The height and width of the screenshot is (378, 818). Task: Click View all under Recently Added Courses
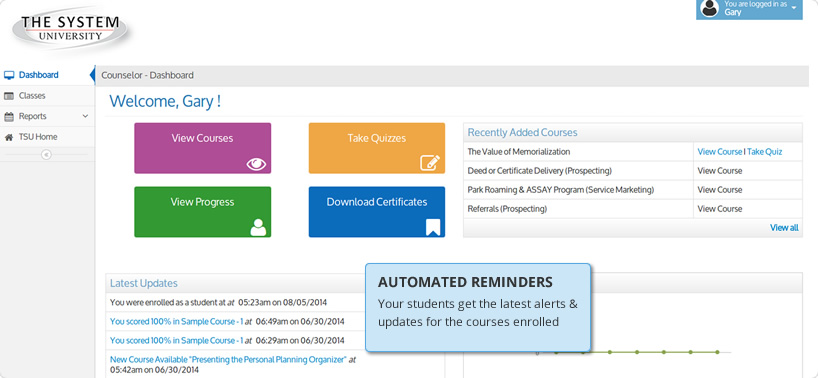(x=784, y=228)
